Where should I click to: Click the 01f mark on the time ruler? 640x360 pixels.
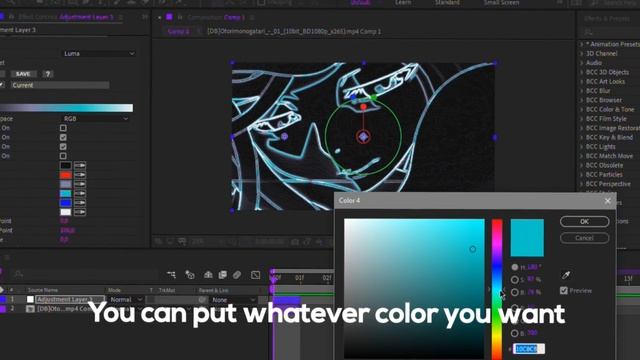(x=300, y=278)
